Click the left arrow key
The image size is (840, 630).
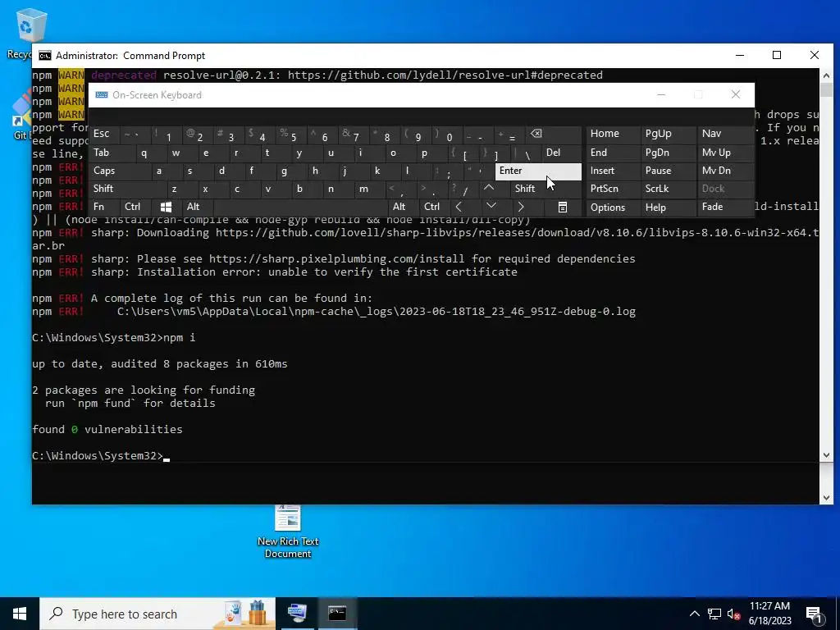click(x=459, y=207)
